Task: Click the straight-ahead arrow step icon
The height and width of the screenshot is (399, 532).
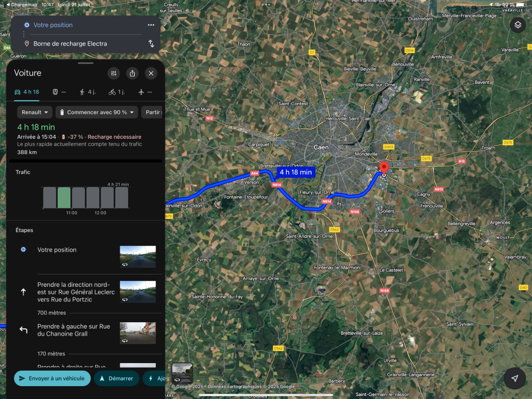Action: 23,292
